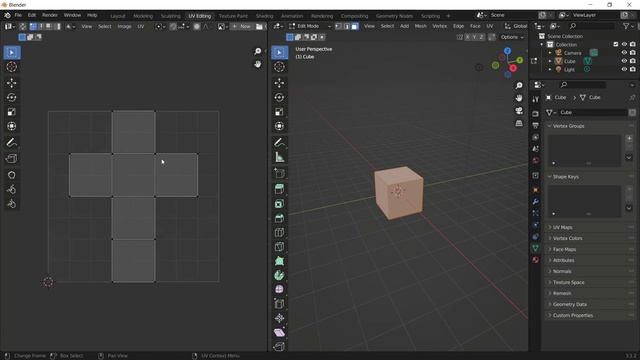Expand the UV Maps panel
This screenshot has height=360, width=640.
590,227
